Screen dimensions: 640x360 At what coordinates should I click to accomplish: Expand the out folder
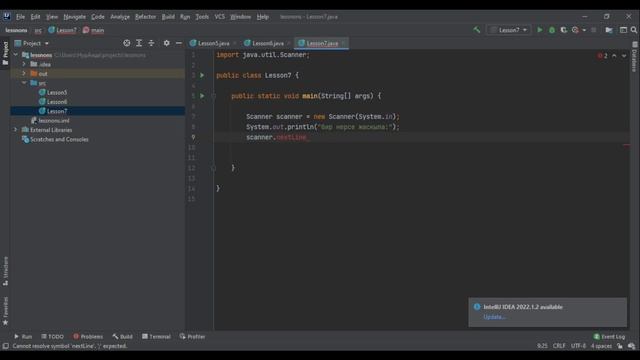[x=24, y=73]
